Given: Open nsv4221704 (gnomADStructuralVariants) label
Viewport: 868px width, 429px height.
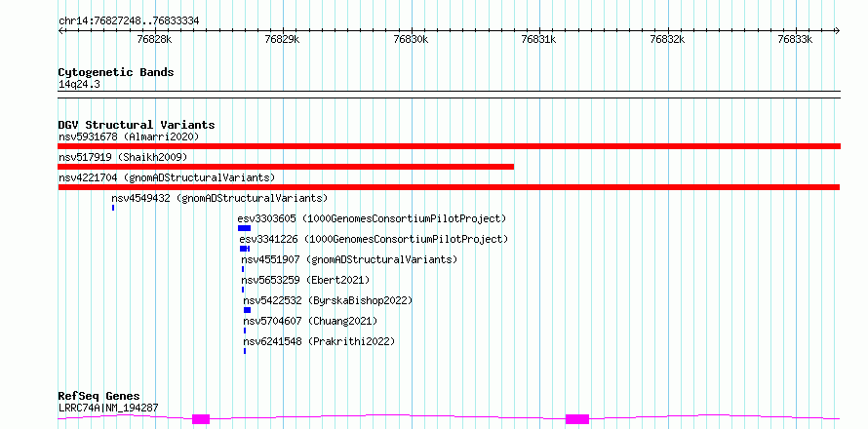Looking at the screenshot, I should pyautogui.click(x=167, y=177).
